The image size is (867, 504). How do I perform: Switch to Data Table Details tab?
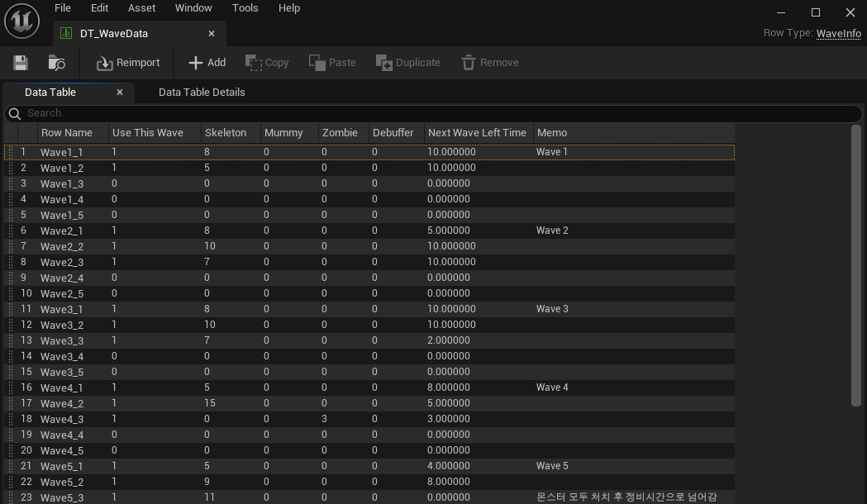pos(202,93)
